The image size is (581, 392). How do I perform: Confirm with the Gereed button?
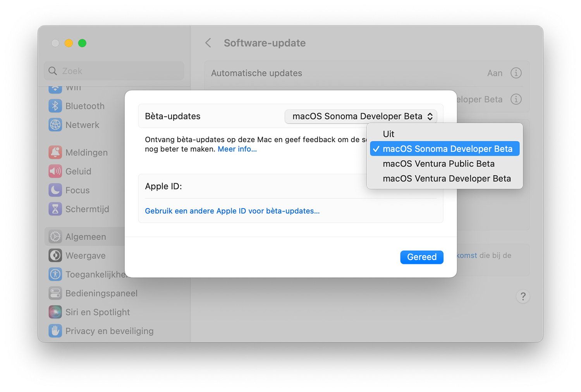(x=422, y=257)
